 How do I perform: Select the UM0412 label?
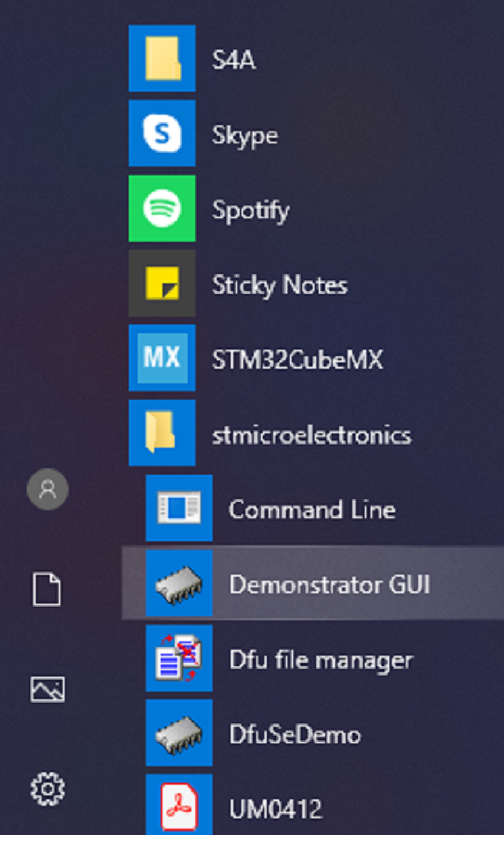click(x=275, y=809)
